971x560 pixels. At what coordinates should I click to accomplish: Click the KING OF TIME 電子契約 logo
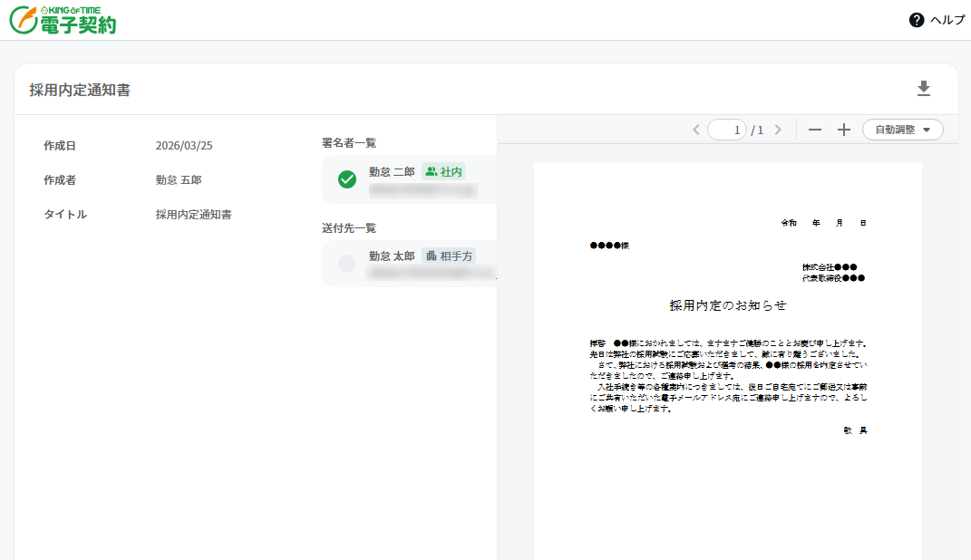(63, 20)
